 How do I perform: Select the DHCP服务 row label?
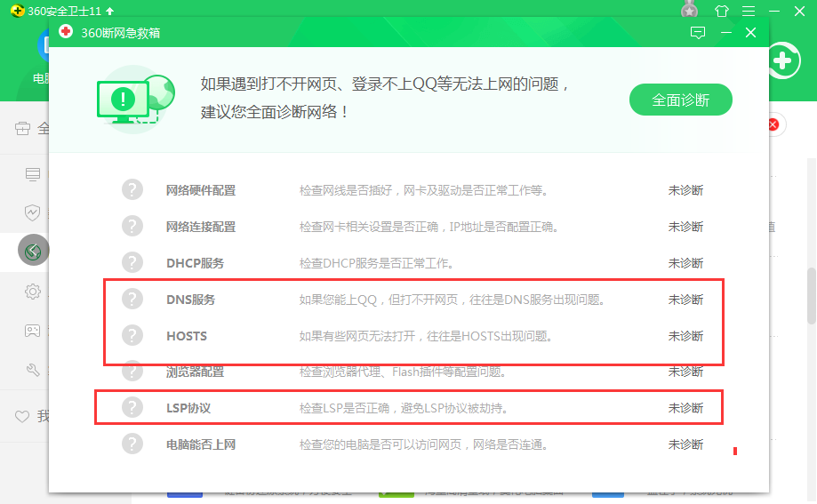(195, 263)
